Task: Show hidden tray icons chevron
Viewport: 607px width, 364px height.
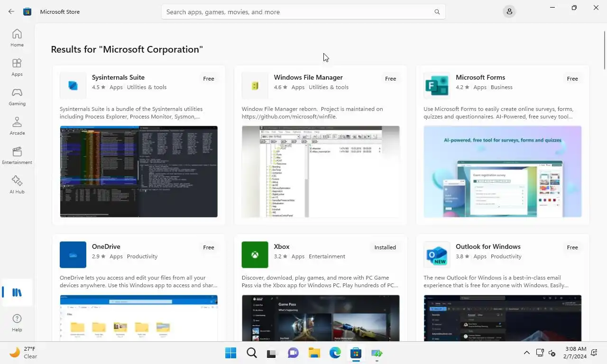Action: [527, 353]
